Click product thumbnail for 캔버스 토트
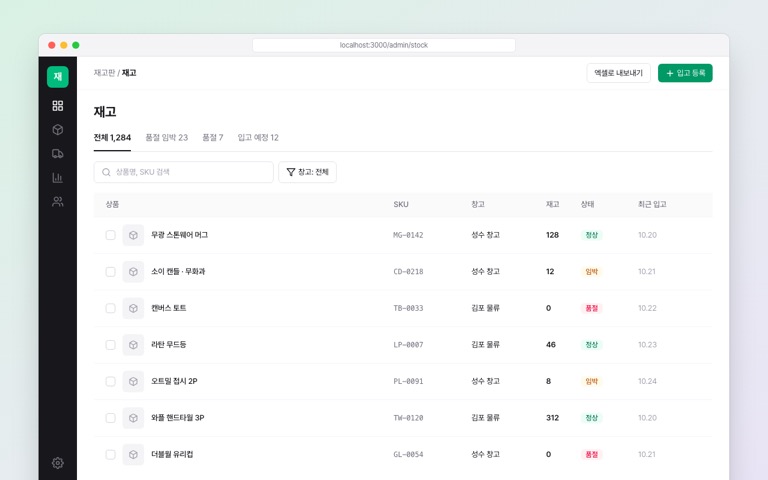 click(133, 308)
